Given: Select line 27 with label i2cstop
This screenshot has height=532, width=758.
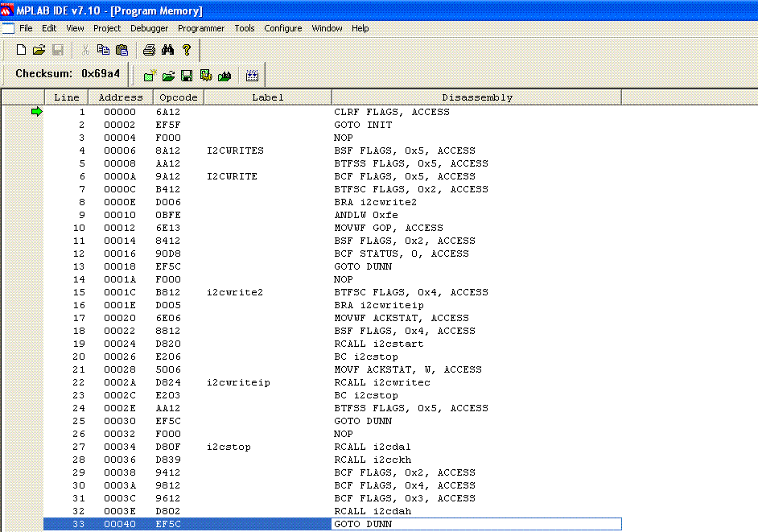Looking at the screenshot, I should 229,447.
